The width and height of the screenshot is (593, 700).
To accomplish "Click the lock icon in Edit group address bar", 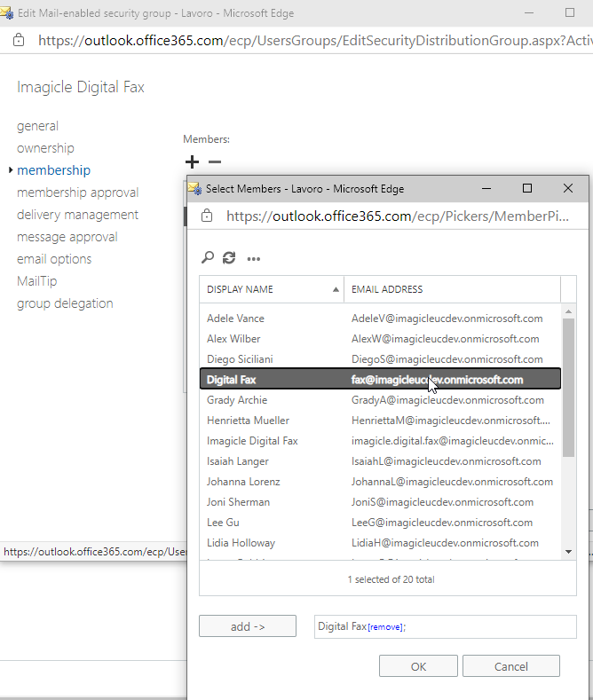I will point(19,41).
